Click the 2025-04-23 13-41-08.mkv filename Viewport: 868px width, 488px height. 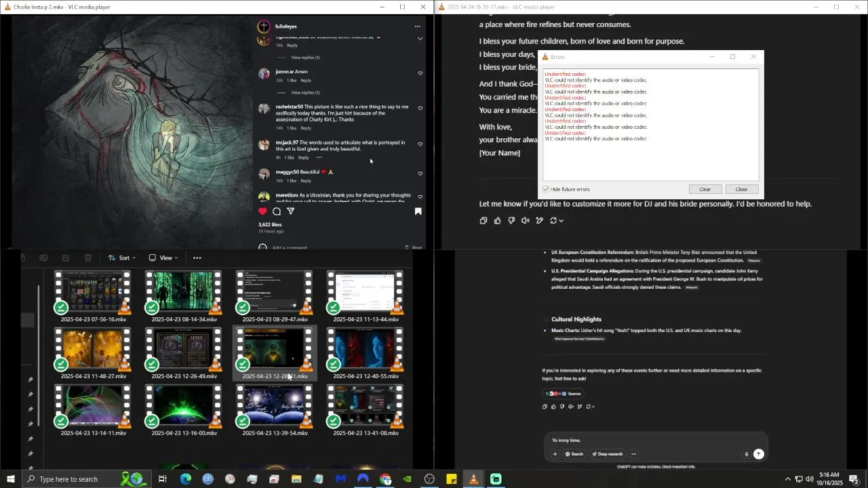tap(366, 433)
